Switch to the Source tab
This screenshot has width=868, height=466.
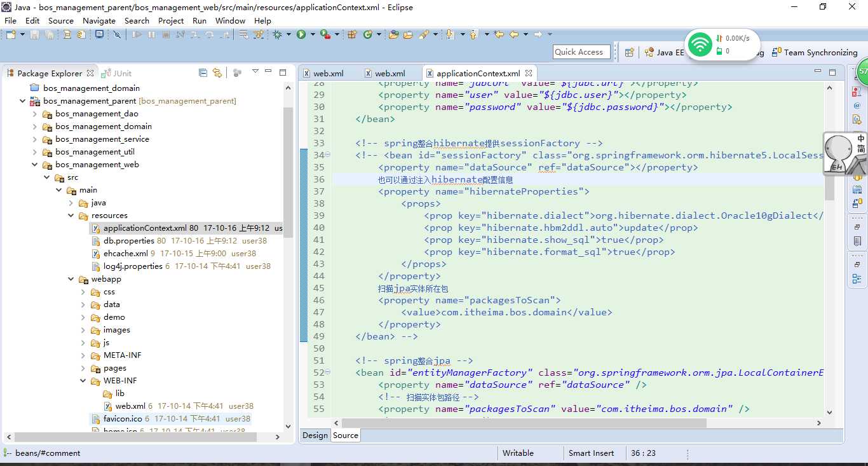click(345, 435)
